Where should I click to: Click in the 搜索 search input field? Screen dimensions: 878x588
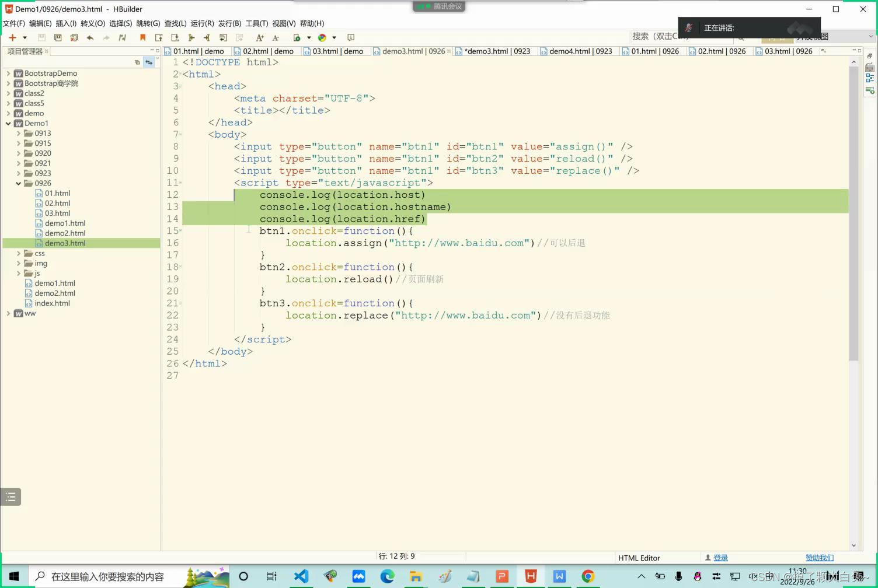click(x=682, y=37)
